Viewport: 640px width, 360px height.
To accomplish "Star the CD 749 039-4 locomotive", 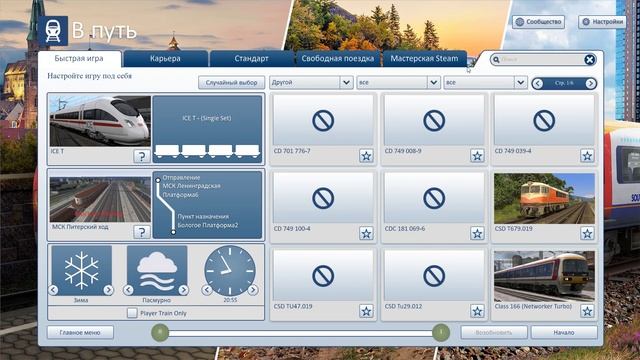I will [587, 156].
